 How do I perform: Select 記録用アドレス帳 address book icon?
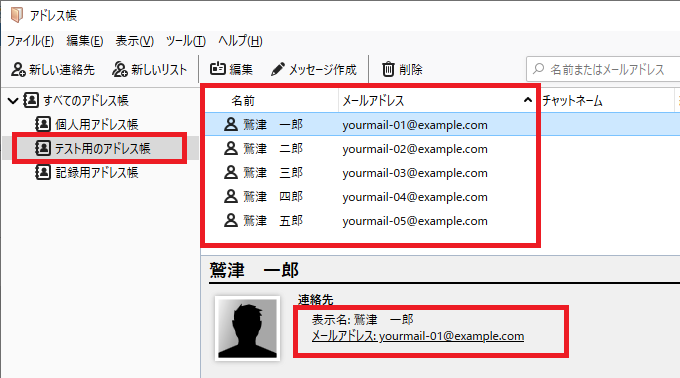pyautogui.click(x=42, y=172)
